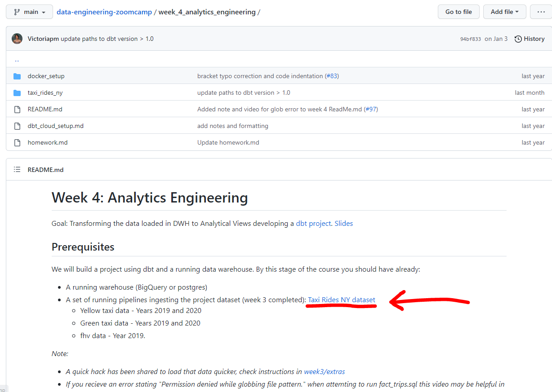Click the History icon for commit history
The width and height of the screenshot is (552, 392).
coord(518,39)
